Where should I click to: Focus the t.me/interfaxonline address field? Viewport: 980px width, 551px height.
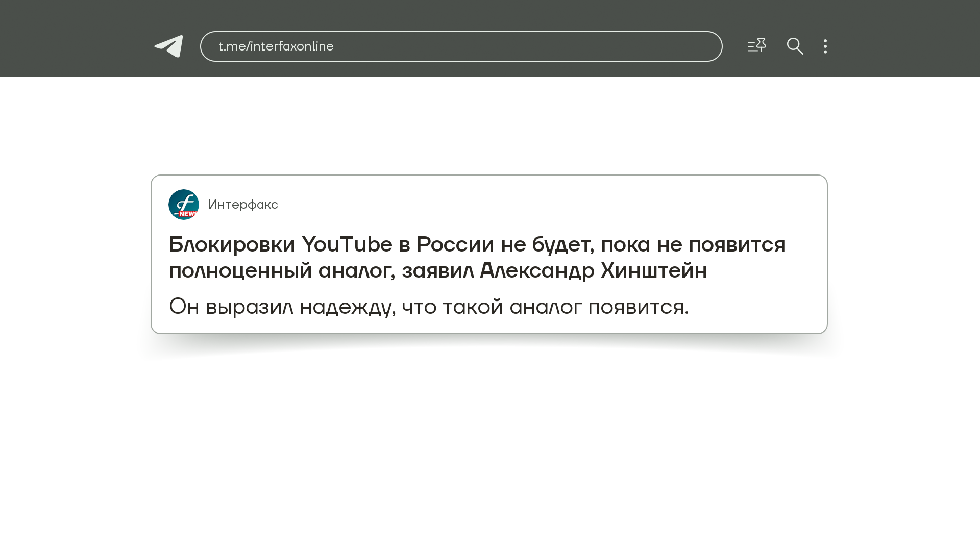(x=461, y=46)
